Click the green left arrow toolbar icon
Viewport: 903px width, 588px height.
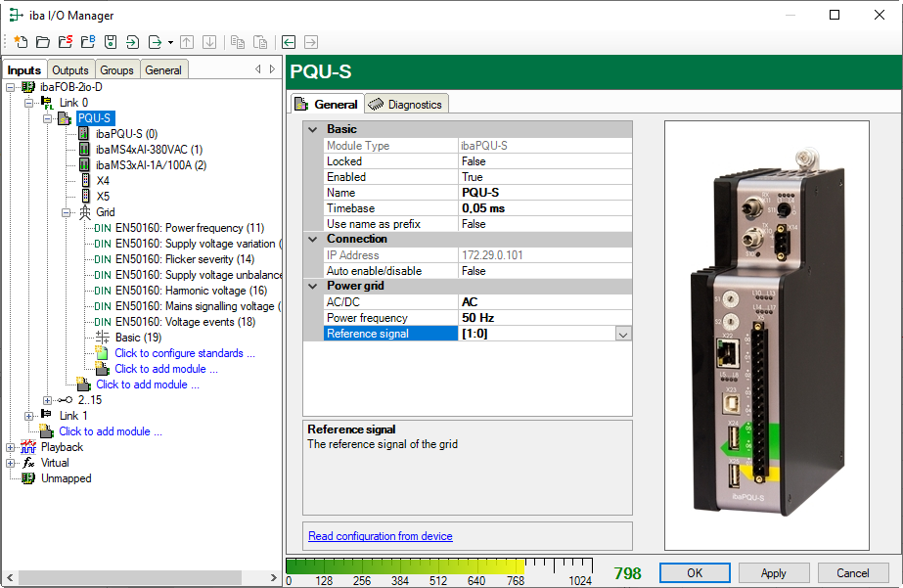click(x=289, y=42)
